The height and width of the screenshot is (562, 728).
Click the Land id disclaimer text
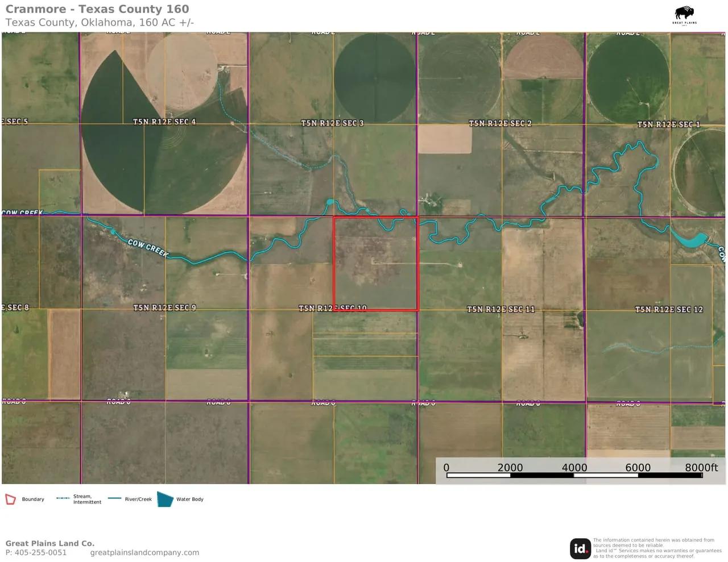tap(657, 548)
